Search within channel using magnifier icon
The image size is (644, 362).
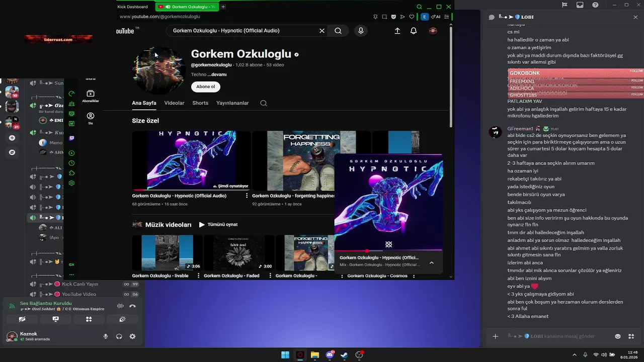click(x=264, y=103)
